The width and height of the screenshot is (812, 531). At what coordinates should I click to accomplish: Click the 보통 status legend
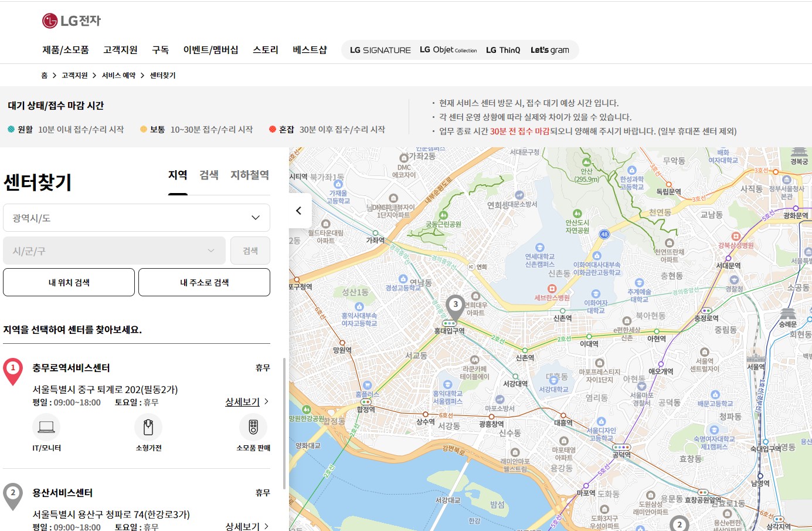pyautogui.click(x=196, y=130)
